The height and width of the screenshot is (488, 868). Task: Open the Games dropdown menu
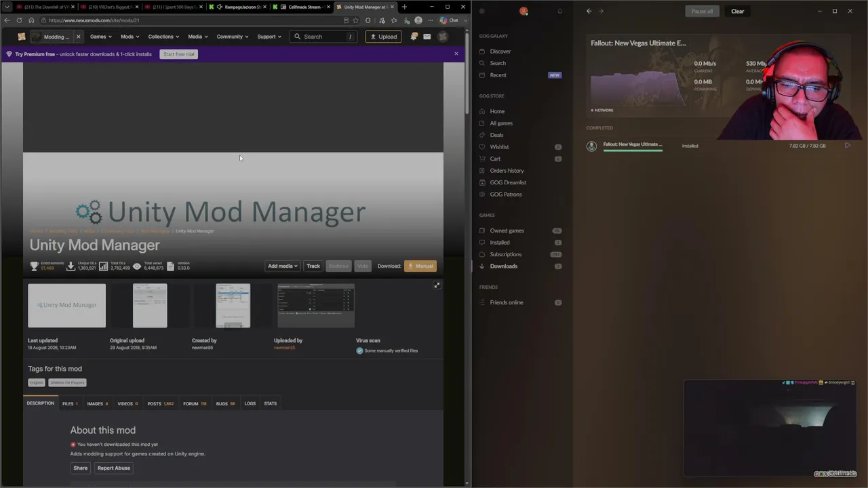pos(101,37)
